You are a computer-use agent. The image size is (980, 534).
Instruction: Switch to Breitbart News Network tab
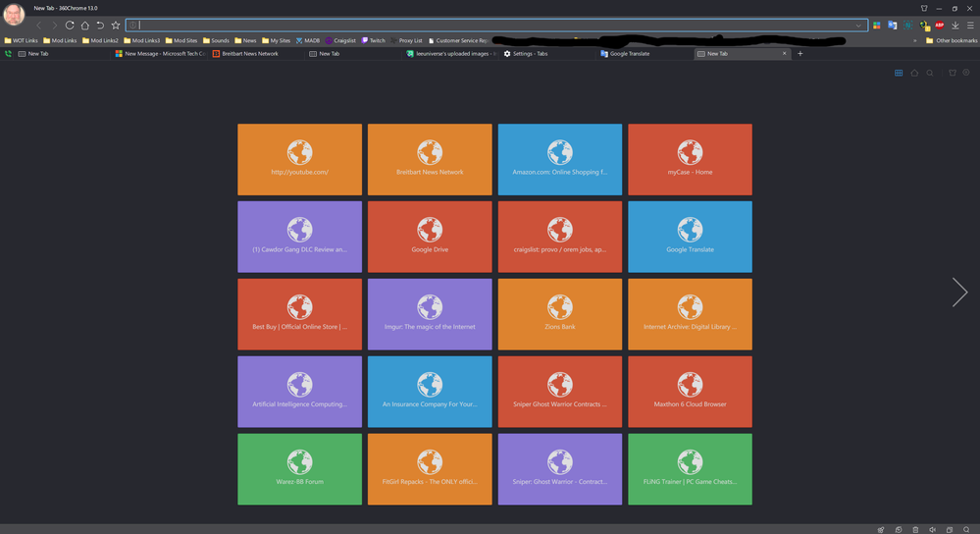(256, 54)
